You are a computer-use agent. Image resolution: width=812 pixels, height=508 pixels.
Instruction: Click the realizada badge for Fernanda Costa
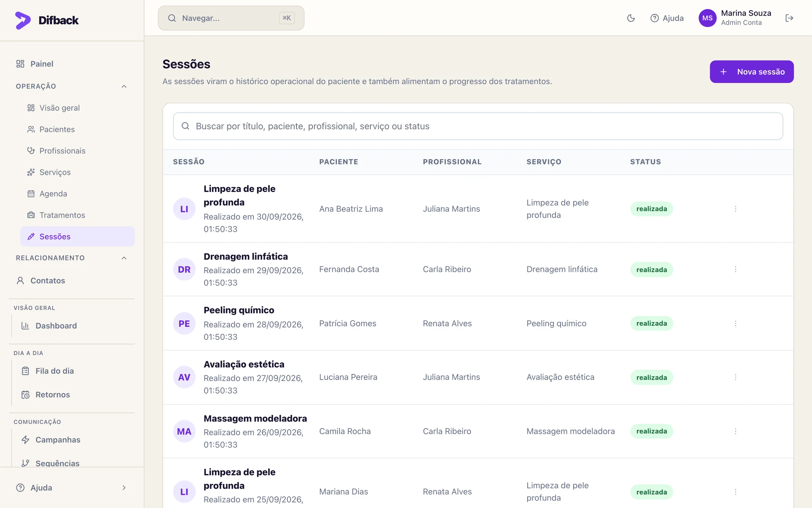pos(651,270)
